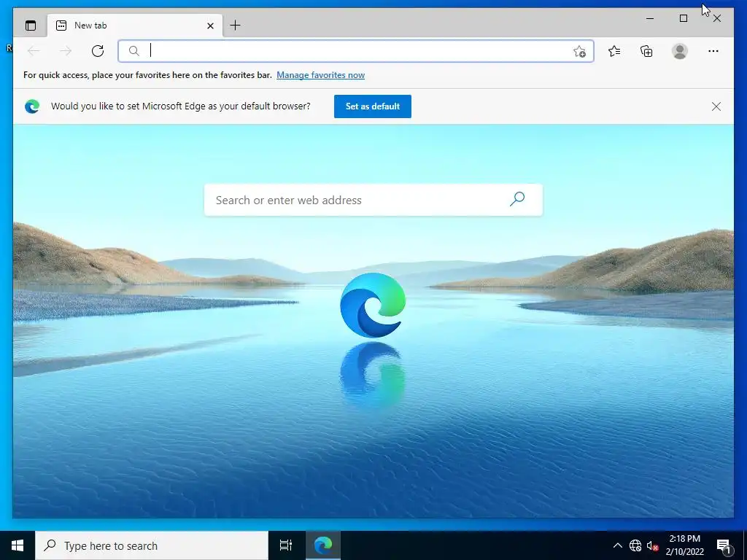Open the Windows Start menu
Image resolution: width=747 pixels, height=560 pixels.
coord(18,545)
